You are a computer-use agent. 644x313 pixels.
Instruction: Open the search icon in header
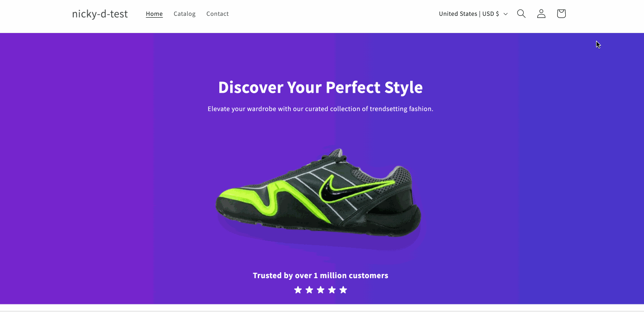[521, 14]
